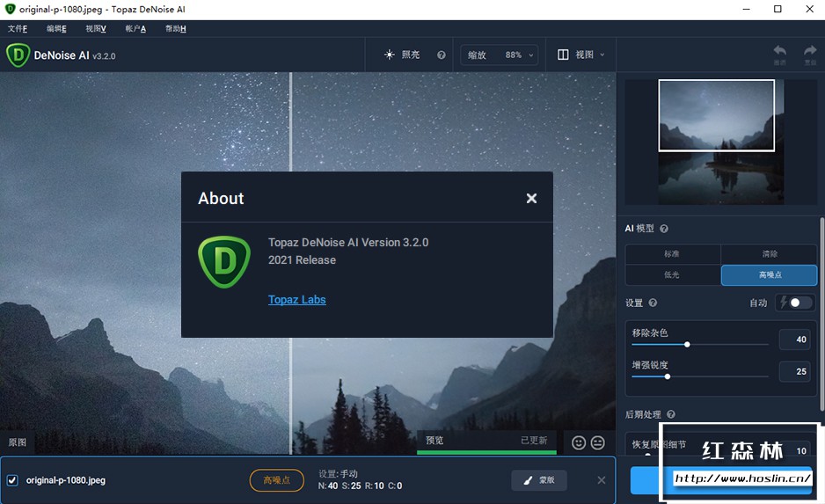Click the '2021 Release' text

(302, 259)
